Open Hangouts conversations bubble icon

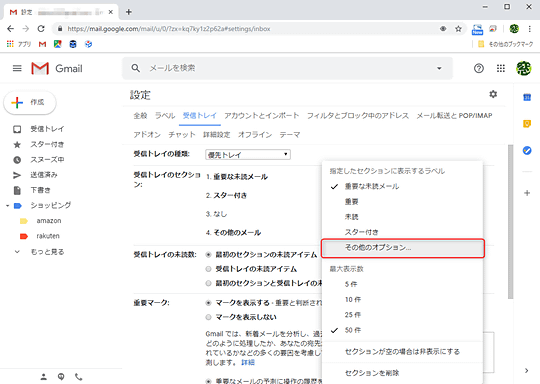coord(61,377)
